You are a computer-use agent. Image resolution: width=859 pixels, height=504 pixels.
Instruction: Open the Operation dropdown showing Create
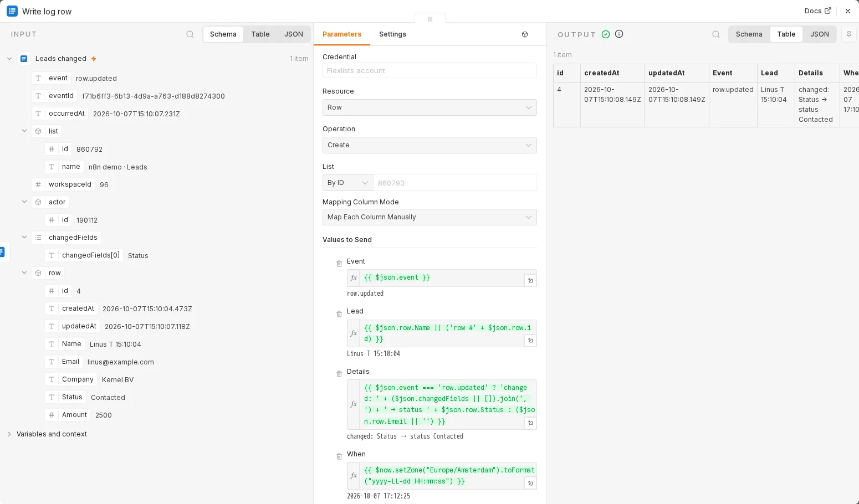click(x=429, y=145)
